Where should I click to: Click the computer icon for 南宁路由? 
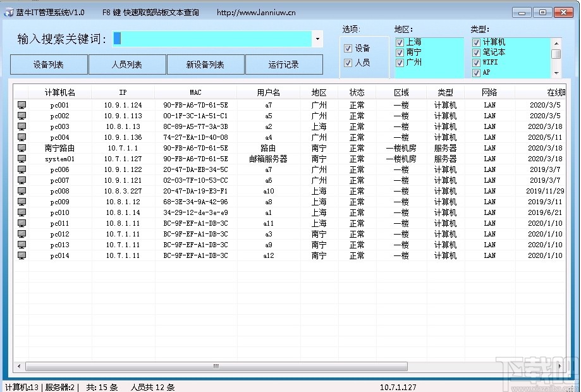21,148
